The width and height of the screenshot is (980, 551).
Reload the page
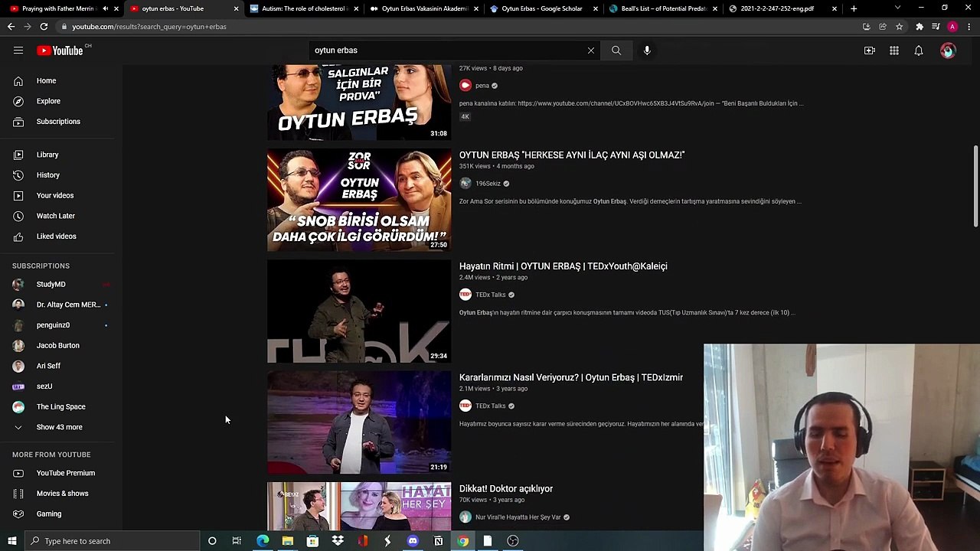point(44,27)
